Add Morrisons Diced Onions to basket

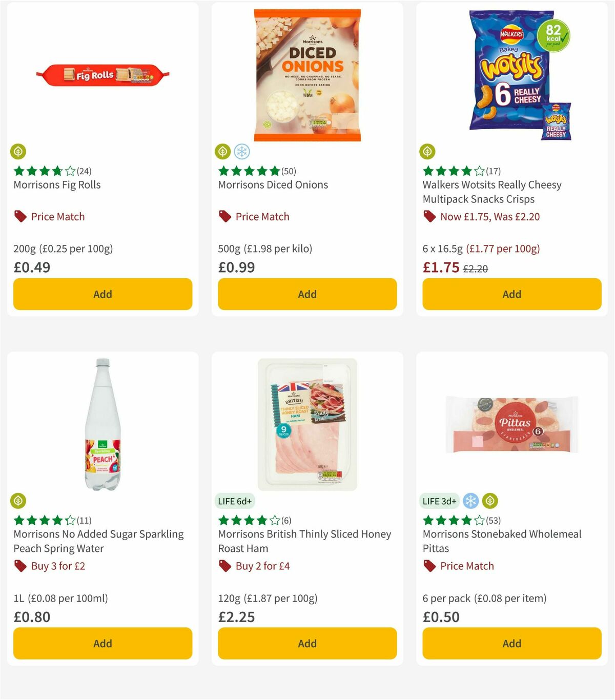[x=307, y=294]
